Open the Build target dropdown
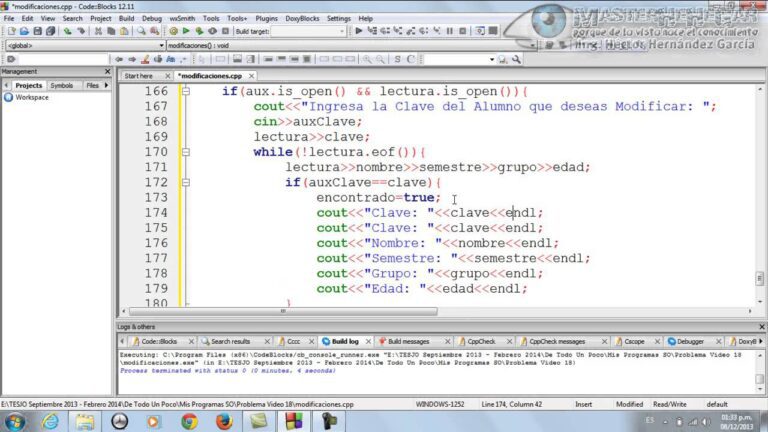Screen dimensions: 768x432 (x=309, y=31)
